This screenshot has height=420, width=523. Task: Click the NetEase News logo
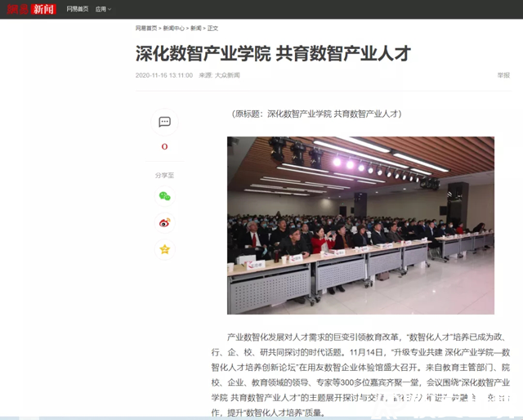(x=32, y=9)
